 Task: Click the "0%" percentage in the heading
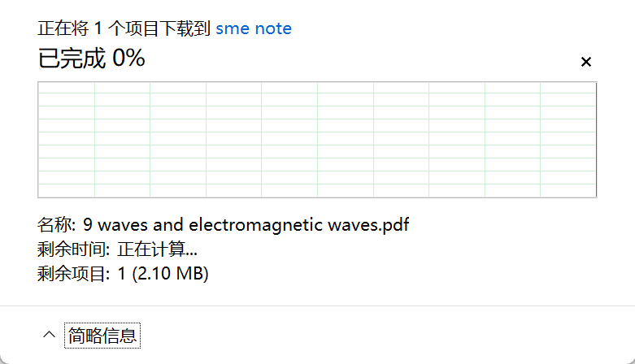(x=128, y=58)
